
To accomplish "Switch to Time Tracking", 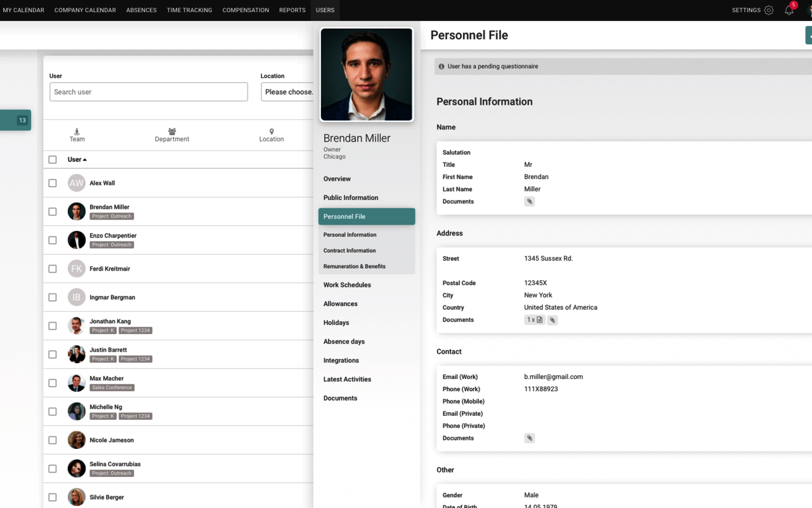I will click(x=190, y=10).
